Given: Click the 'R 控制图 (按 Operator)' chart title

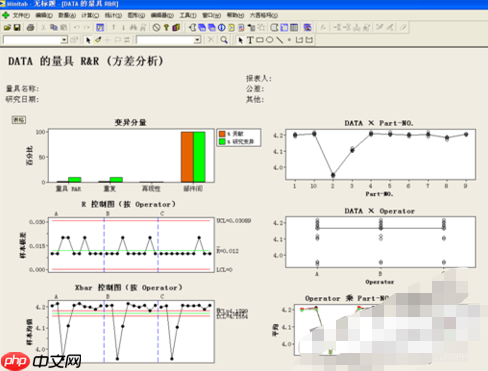Looking at the screenshot, I should [x=129, y=204].
